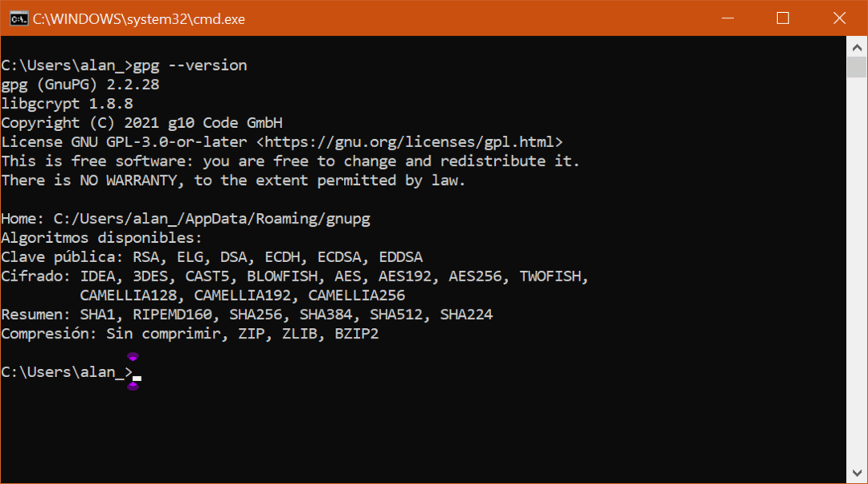The width and height of the screenshot is (868, 484).
Task: Click the upper purple selection gripper
Action: pyautogui.click(x=132, y=356)
